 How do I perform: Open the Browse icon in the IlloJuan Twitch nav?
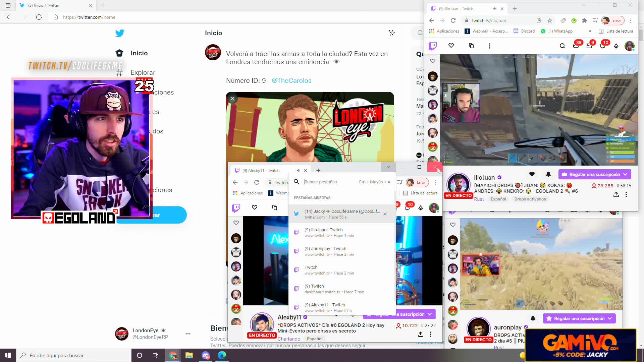(471, 46)
